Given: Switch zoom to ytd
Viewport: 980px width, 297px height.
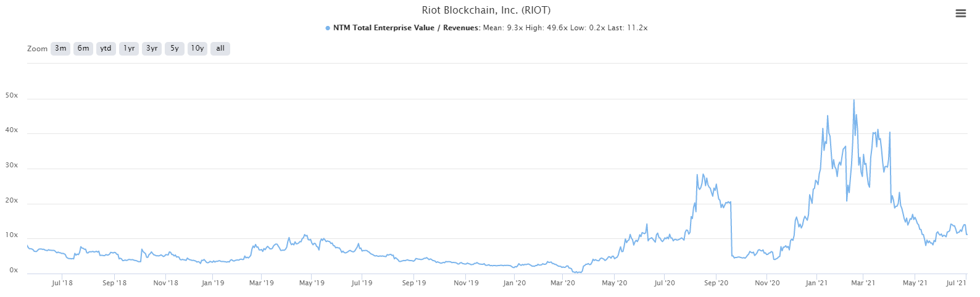Looking at the screenshot, I should pos(106,49).
